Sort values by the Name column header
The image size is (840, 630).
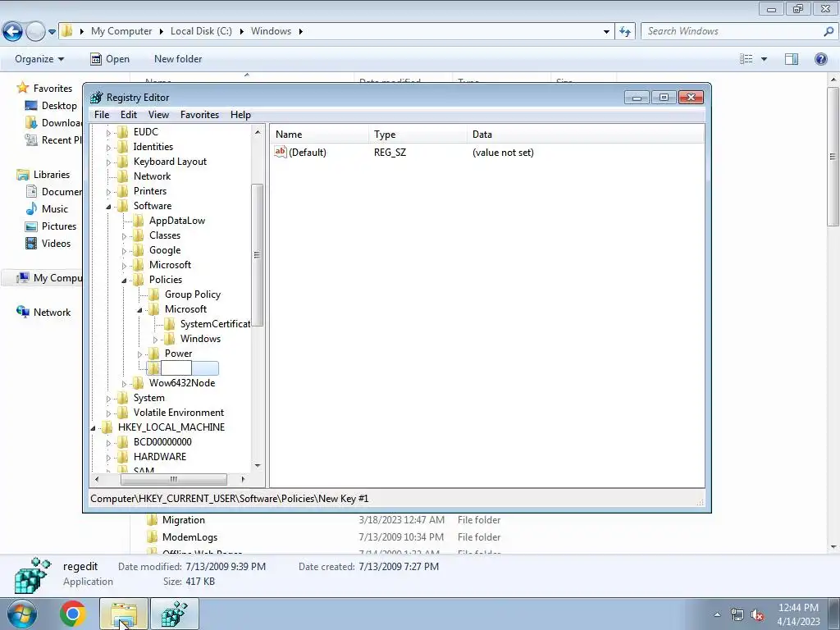coord(319,135)
